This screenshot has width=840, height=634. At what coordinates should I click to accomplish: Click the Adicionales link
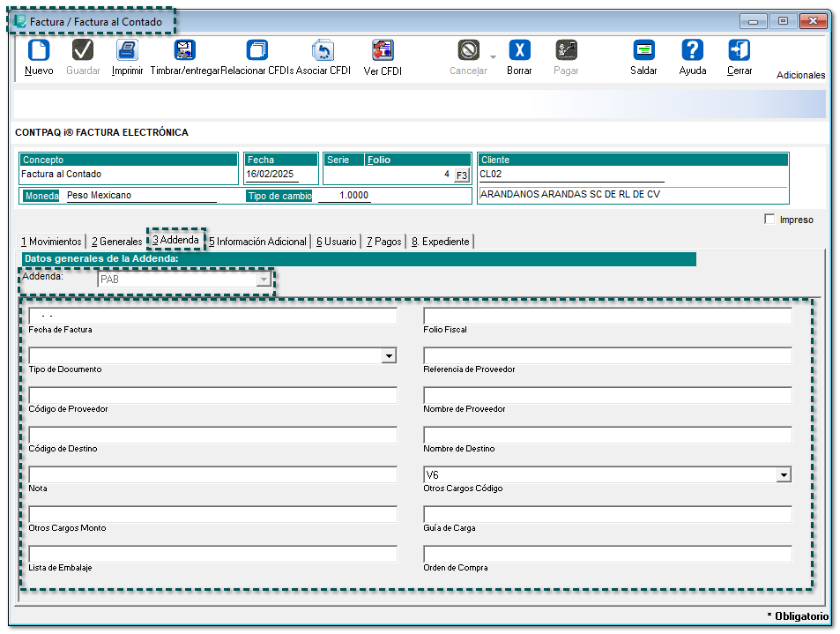(800, 76)
